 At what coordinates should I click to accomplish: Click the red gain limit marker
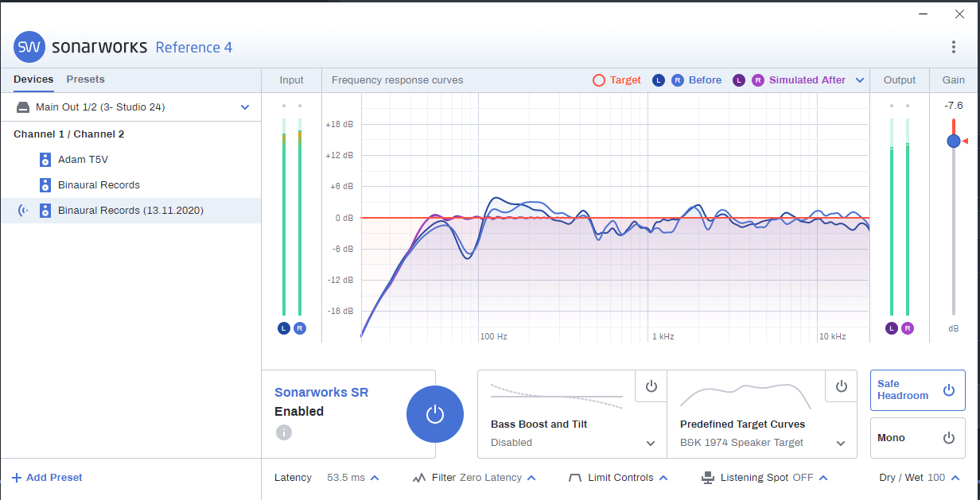click(x=965, y=141)
